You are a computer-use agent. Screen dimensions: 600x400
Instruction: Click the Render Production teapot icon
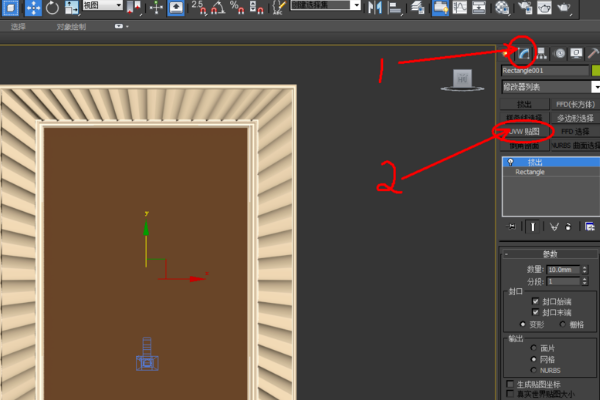(x=564, y=7)
